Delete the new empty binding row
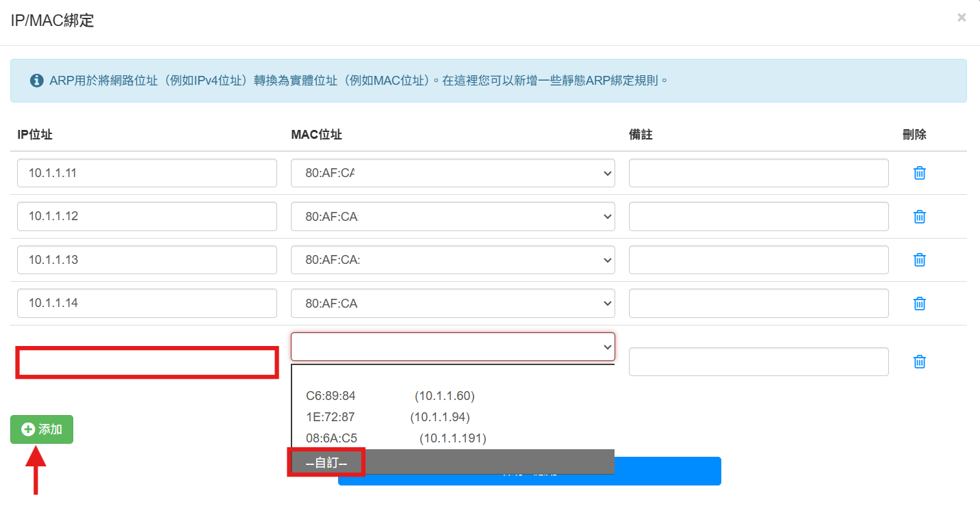Image resolution: width=980 pixels, height=506 pixels. 919,361
